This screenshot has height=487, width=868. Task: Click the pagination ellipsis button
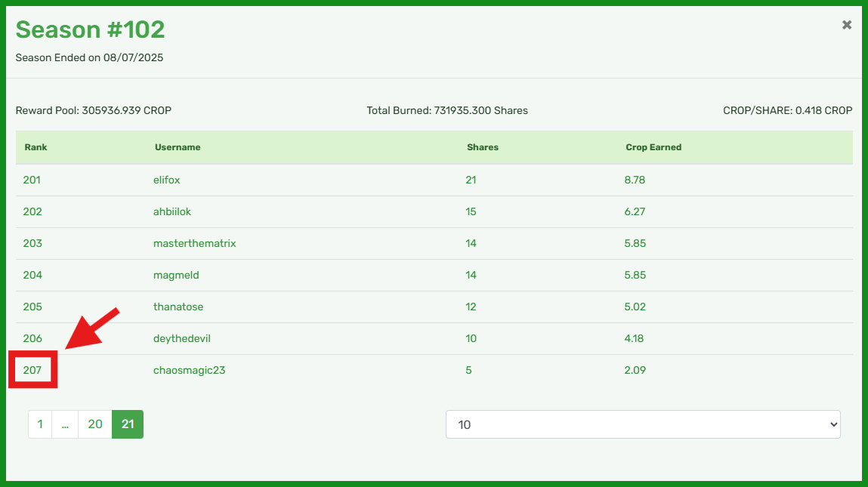coord(65,424)
